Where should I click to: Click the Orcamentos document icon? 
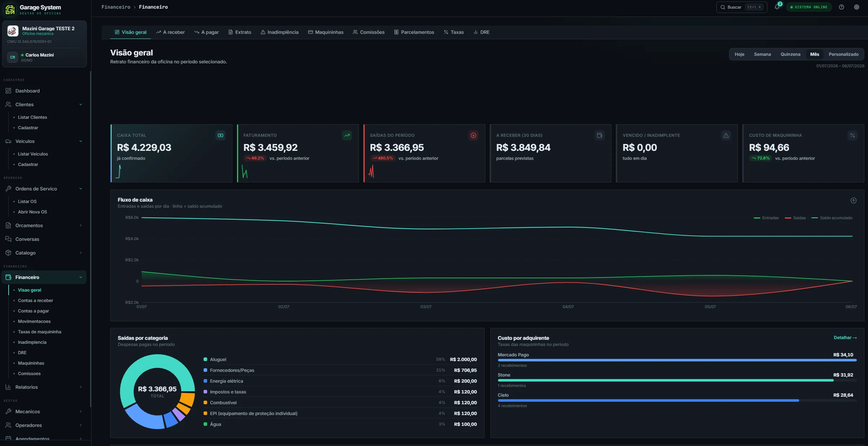tap(8, 225)
